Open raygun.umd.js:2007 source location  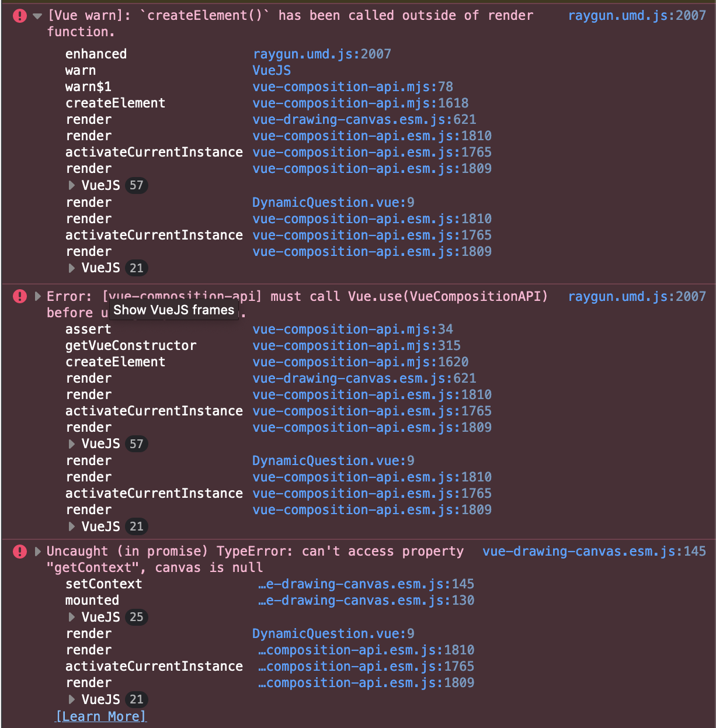point(637,16)
